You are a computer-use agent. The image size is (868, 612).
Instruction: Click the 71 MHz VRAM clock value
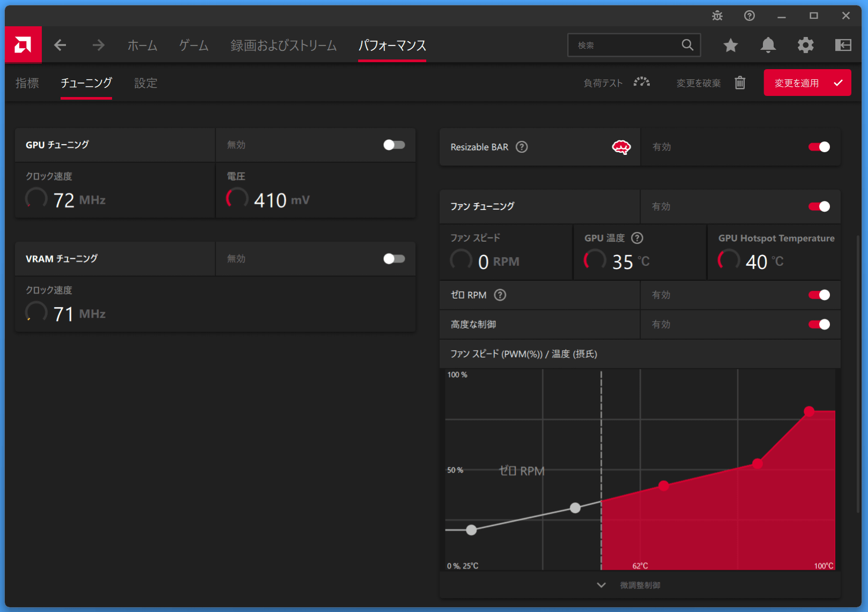tap(79, 314)
